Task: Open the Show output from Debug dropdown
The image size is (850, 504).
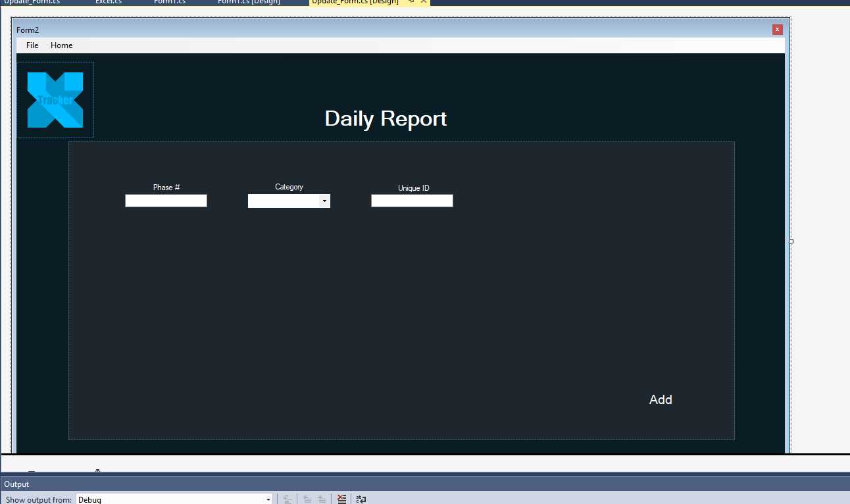Action: pyautogui.click(x=268, y=499)
